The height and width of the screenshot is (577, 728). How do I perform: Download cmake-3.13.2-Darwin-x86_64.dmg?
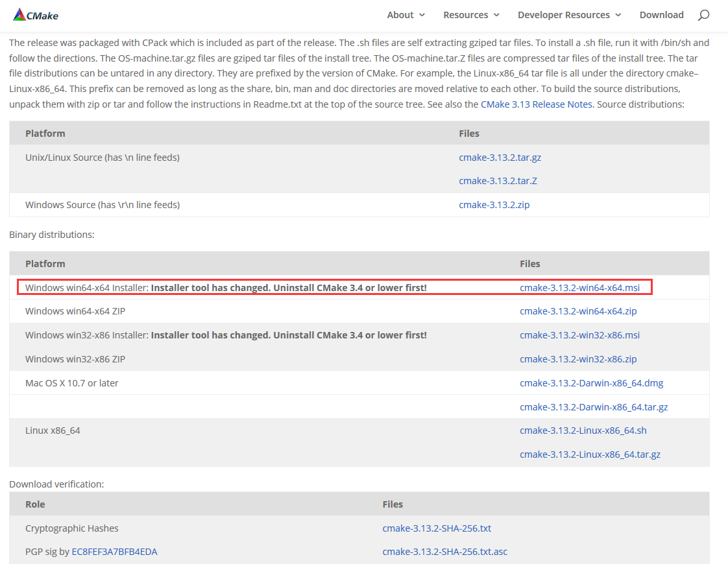[591, 383]
